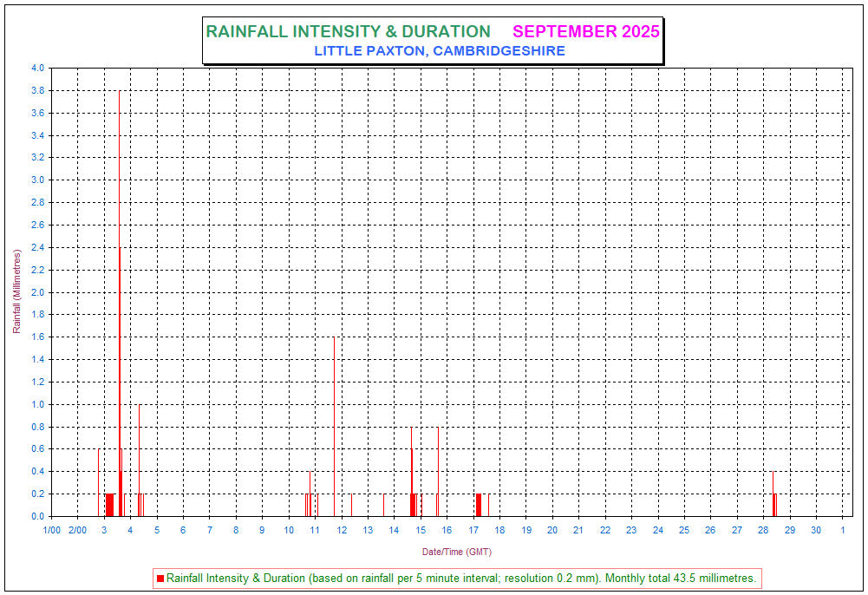Select the 'SEPTEMBER 2025' heading in magenta
This screenshot has height=595, width=868.
(x=586, y=32)
